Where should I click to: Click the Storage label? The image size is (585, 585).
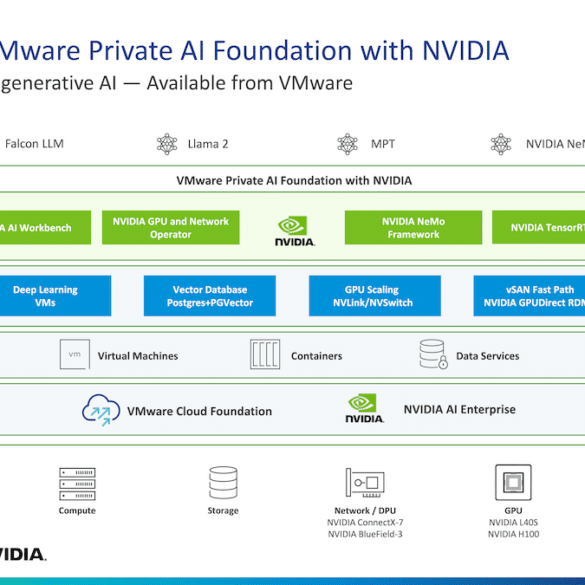(x=223, y=510)
